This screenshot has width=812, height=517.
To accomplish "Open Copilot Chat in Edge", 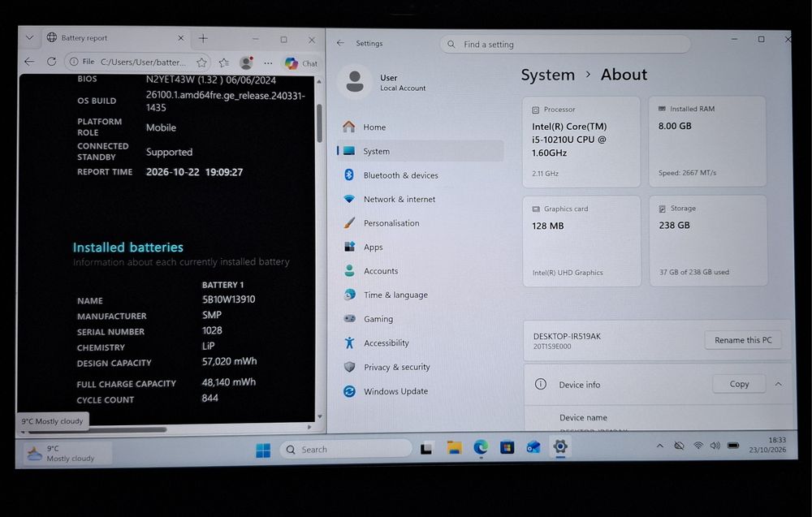I will [301, 63].
